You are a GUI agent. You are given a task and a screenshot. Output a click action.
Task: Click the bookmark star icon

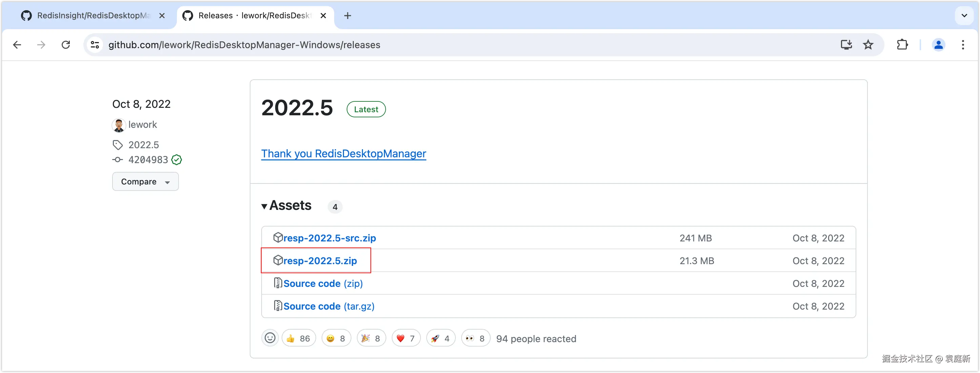tap(868, 45)
